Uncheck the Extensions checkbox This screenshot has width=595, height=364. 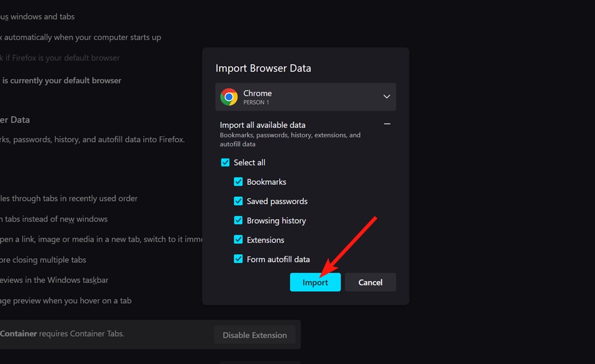pos(238,240)
